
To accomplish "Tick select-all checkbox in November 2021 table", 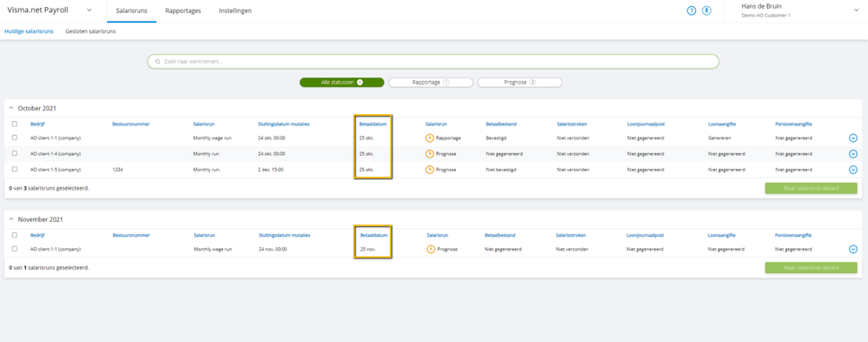I will point(15,236).
